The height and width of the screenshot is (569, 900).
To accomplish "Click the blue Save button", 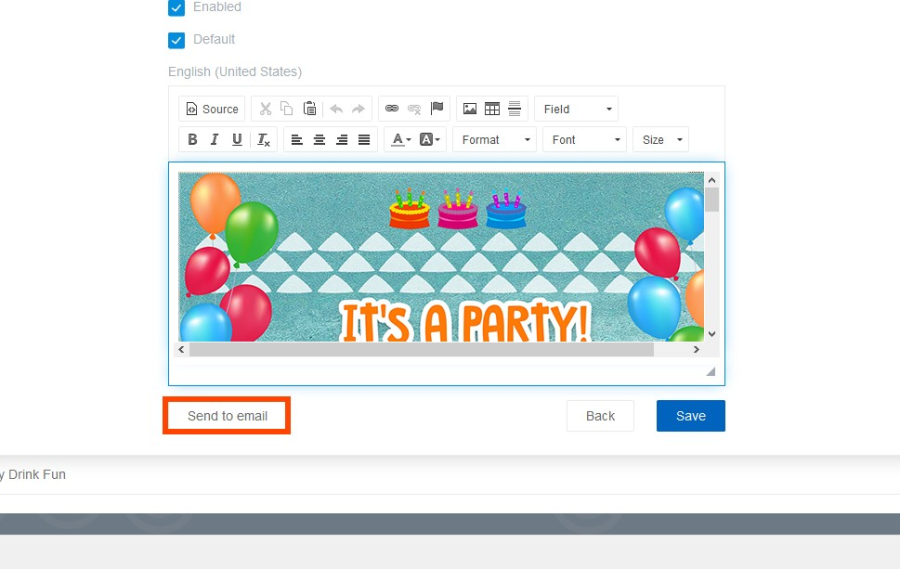I will pyautogui.click(x=690, y=416).
